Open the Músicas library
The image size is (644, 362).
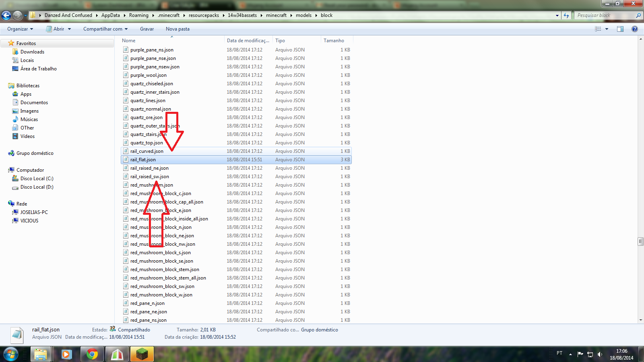pyautogui.click(x=29, y=119)
